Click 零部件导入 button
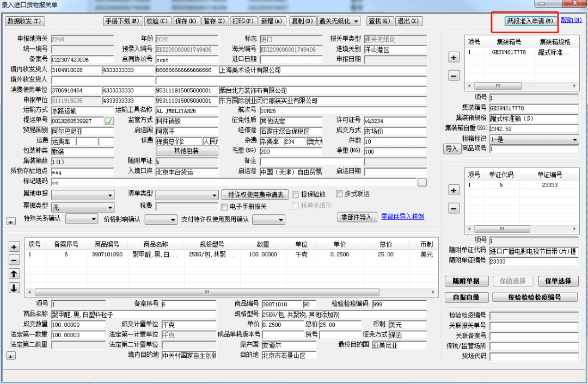The image size is (588, 384). tap(357, 217)
